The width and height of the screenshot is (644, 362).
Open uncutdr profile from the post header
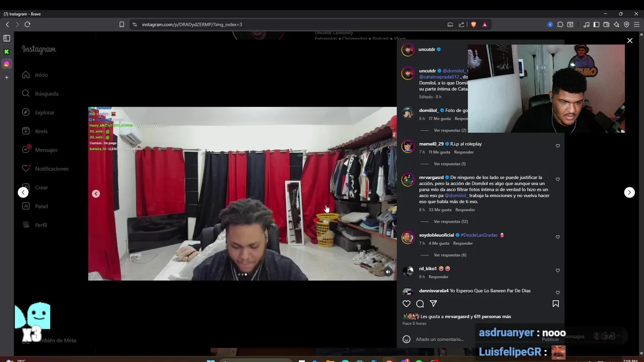tap(427, 49)
